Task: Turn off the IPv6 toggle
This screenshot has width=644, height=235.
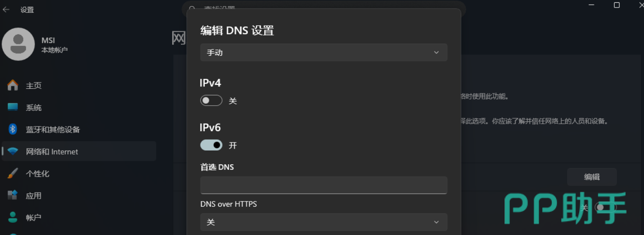Action: [x=211, y=145]
